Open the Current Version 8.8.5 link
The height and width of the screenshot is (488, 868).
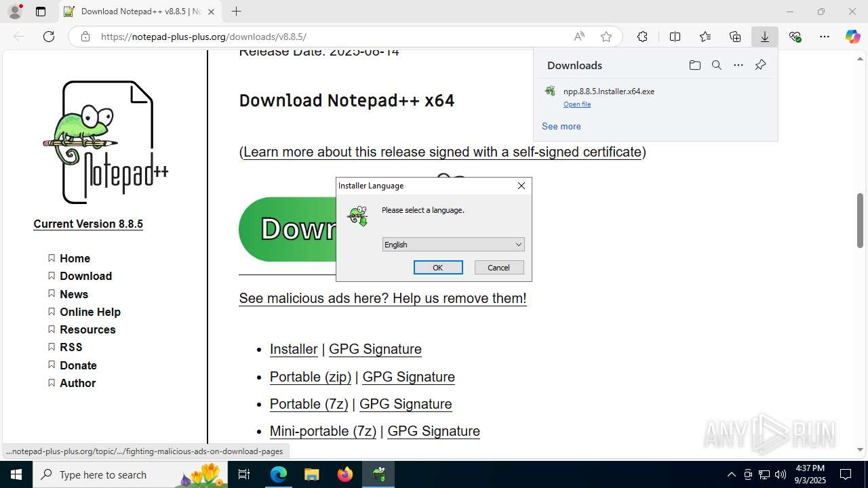pos(88,224)
